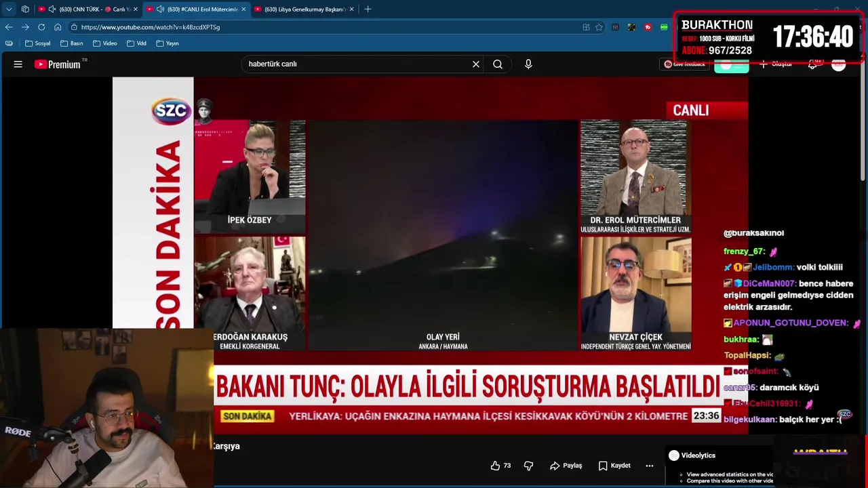Go forward one page
The image size is (868, 488).
pos(25,27)
